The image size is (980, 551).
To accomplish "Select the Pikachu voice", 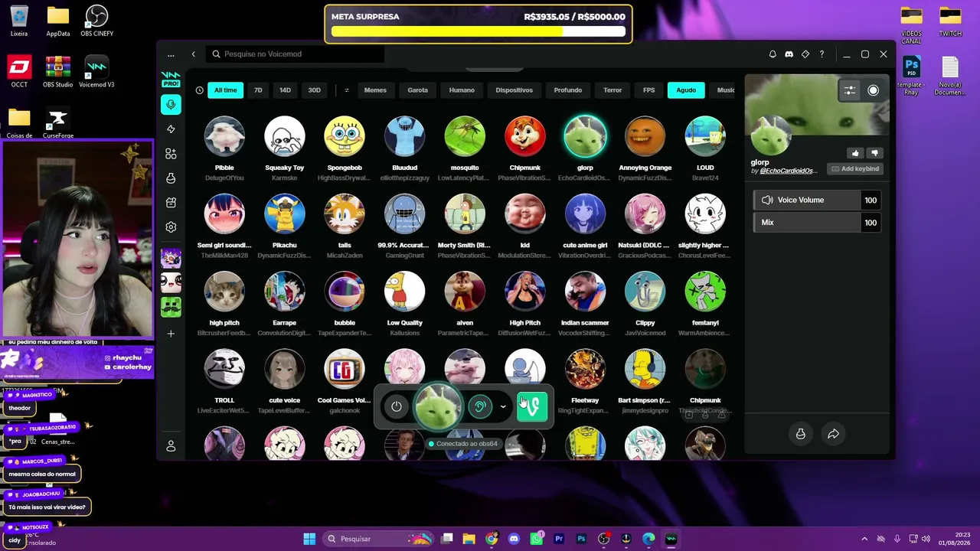I will point(284,214).
